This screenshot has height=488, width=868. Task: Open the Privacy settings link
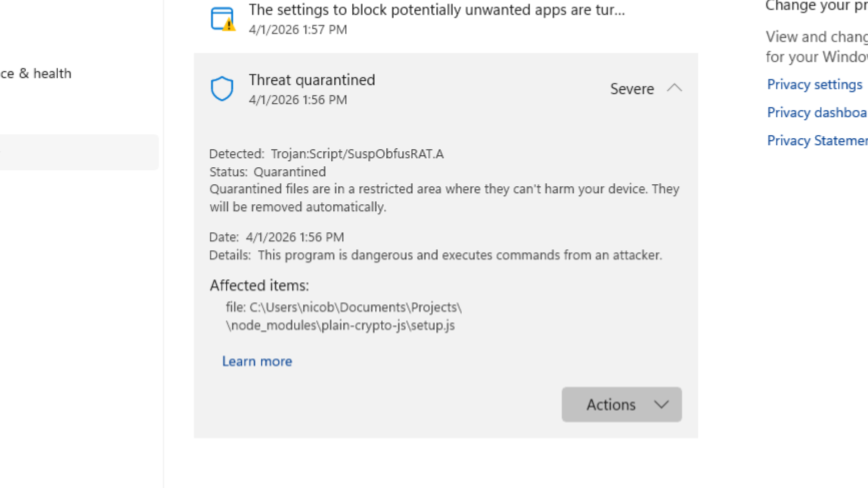(815, 84)
